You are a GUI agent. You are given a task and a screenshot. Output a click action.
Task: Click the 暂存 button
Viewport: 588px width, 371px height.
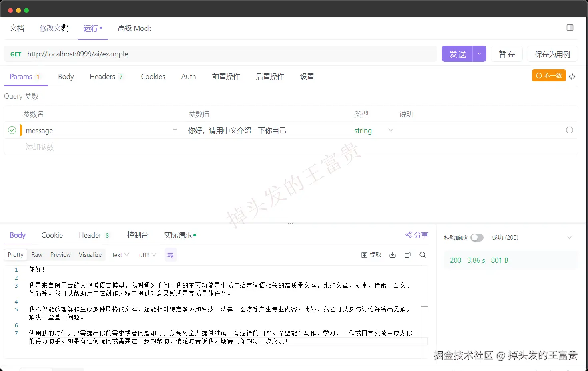tap(507, 54)
